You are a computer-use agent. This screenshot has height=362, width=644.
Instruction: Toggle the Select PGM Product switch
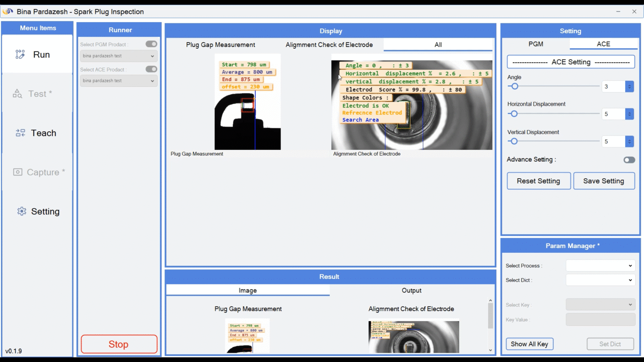pyautogui.click(x=151, y=44)
